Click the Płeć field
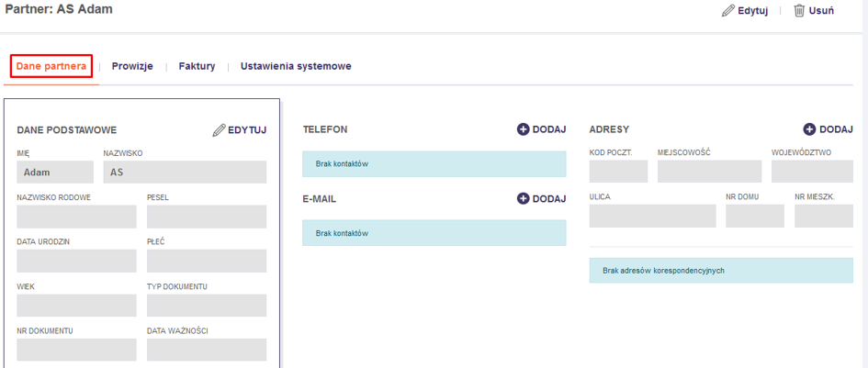 pyautogui.click(x=206, y=262)
